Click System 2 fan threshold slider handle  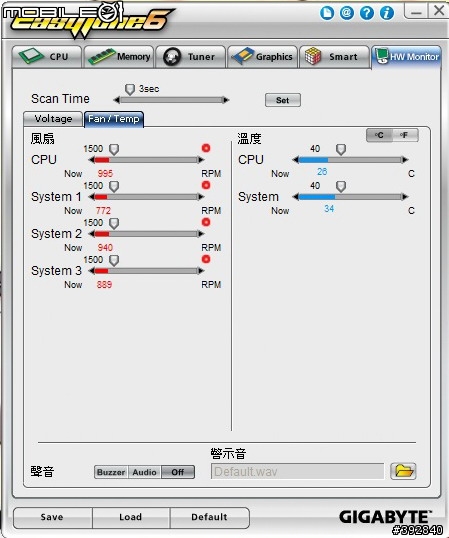point(114,224)
